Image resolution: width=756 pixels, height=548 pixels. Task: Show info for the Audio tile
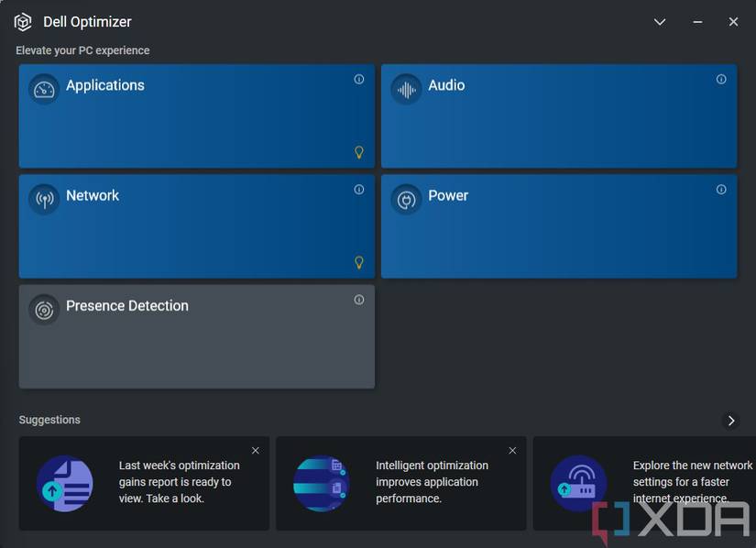pyautogui.click(x=721, y=79)
